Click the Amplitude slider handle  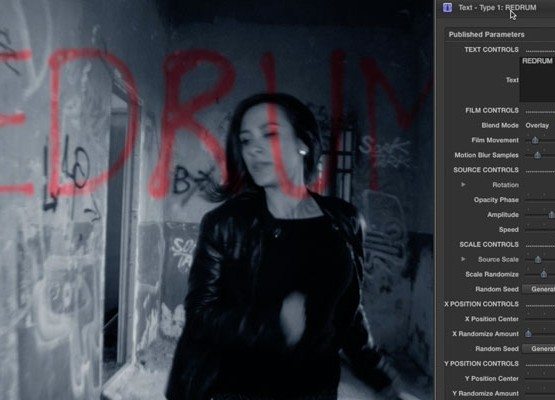551,215
